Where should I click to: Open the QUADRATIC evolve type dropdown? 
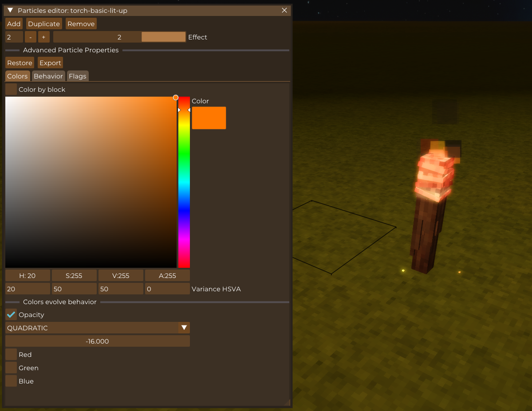click(97, 328)
